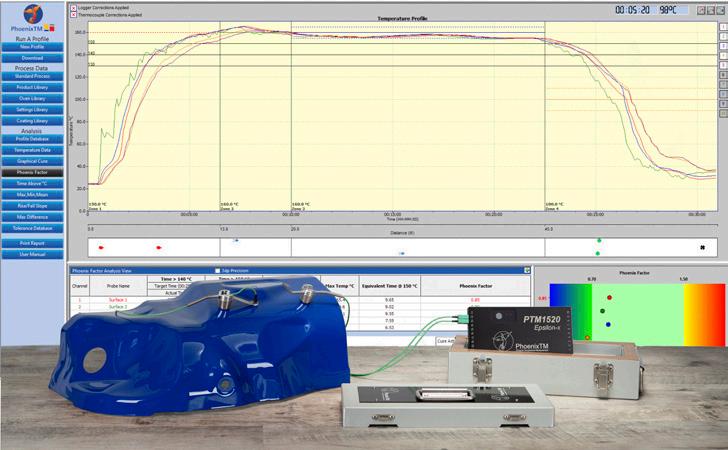Select the black marker at the distance strip's end
The width and height of the screenshot is (728, 450).
702,248
